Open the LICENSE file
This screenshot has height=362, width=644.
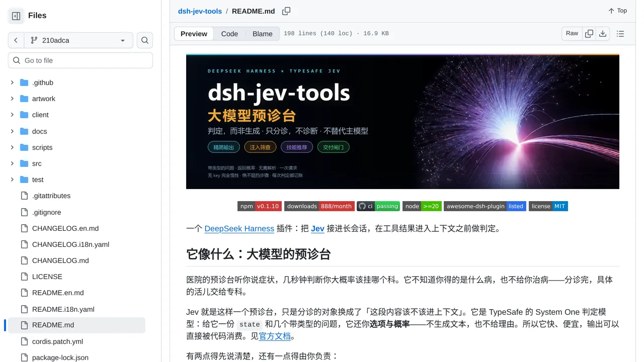[x=47, y=277]
